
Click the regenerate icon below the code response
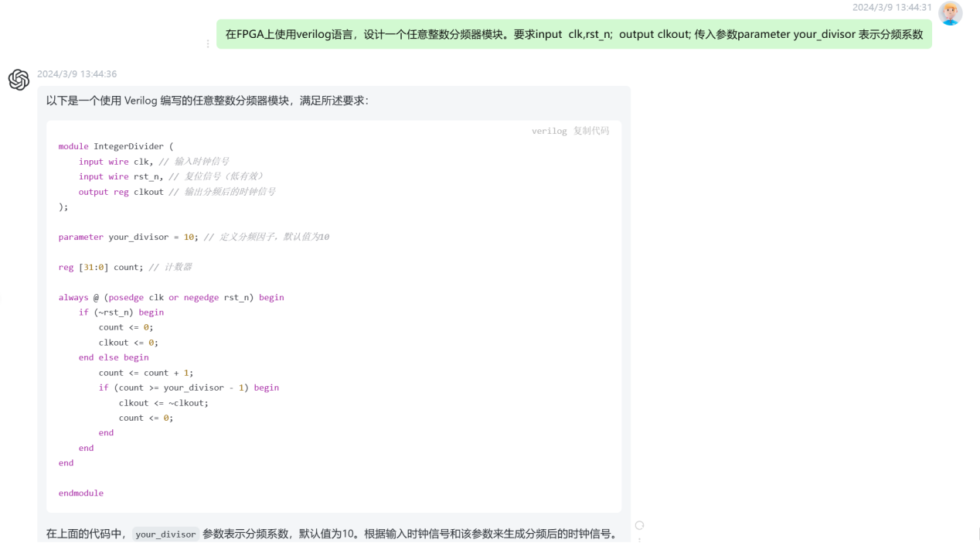(639, 526)
